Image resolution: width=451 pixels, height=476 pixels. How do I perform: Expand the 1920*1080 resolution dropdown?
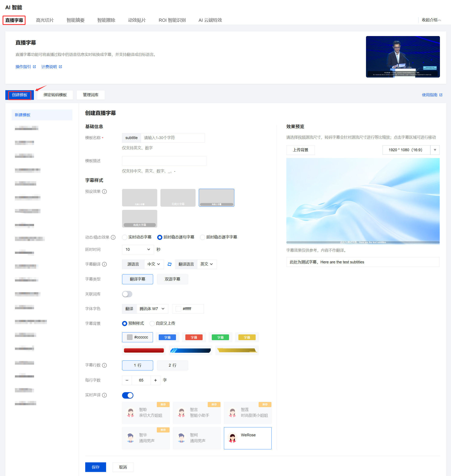pyautogui.click(x=435, y=150)
